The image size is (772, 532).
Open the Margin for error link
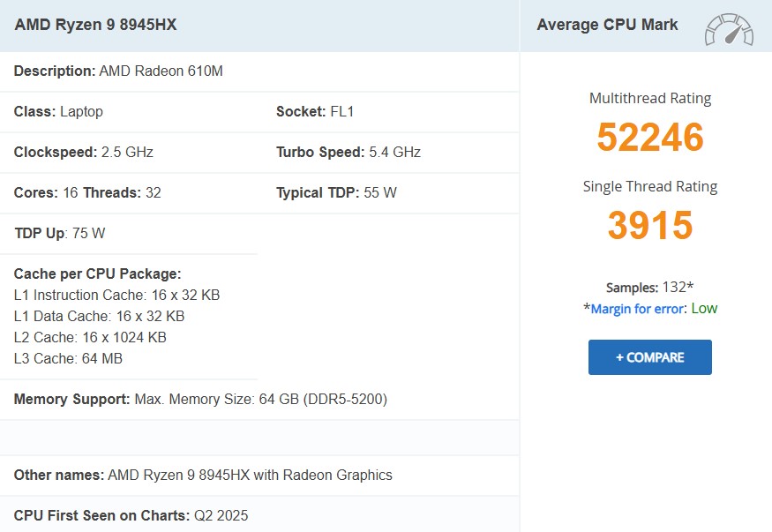click(x=638, y=309)
